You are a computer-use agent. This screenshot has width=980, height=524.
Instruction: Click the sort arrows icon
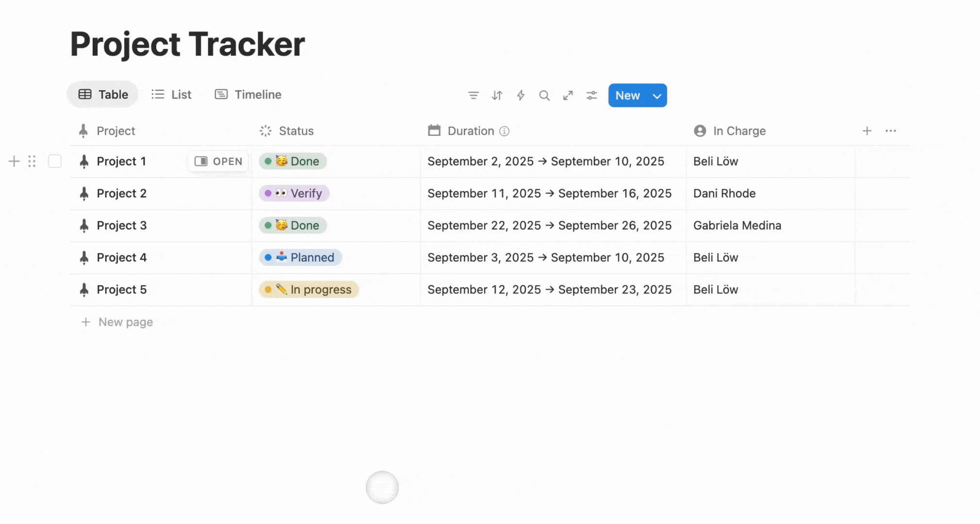[x=497, y=96]
